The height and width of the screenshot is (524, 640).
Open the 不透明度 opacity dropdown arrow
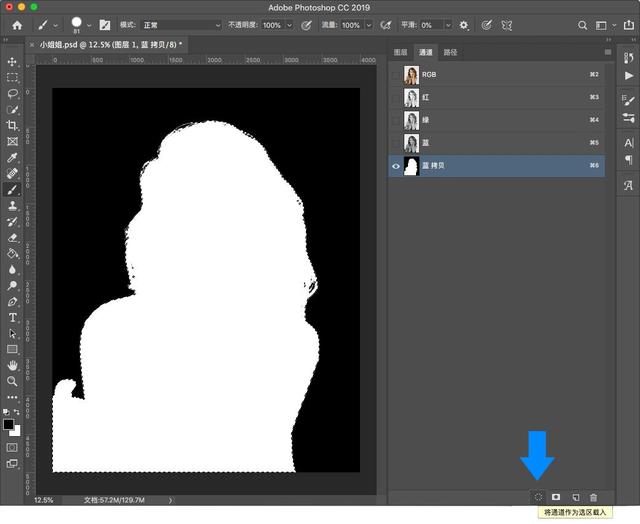coord(289,25)
